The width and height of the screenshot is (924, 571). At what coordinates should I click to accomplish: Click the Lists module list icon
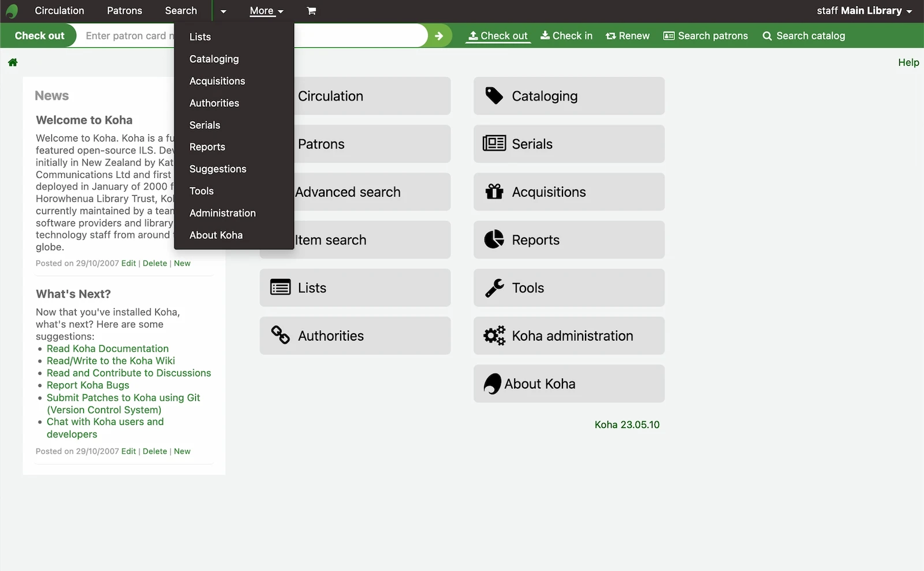(x=281, y=288)
